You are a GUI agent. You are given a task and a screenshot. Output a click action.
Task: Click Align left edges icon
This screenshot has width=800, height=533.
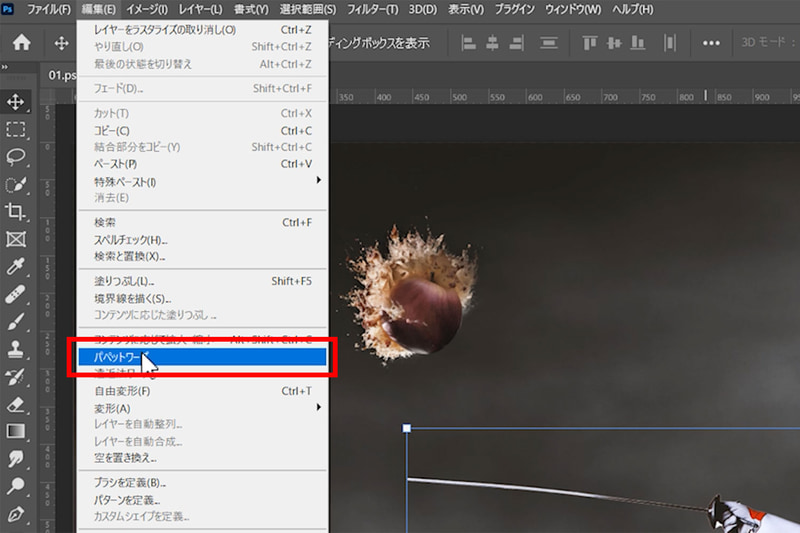pos(468,43)
